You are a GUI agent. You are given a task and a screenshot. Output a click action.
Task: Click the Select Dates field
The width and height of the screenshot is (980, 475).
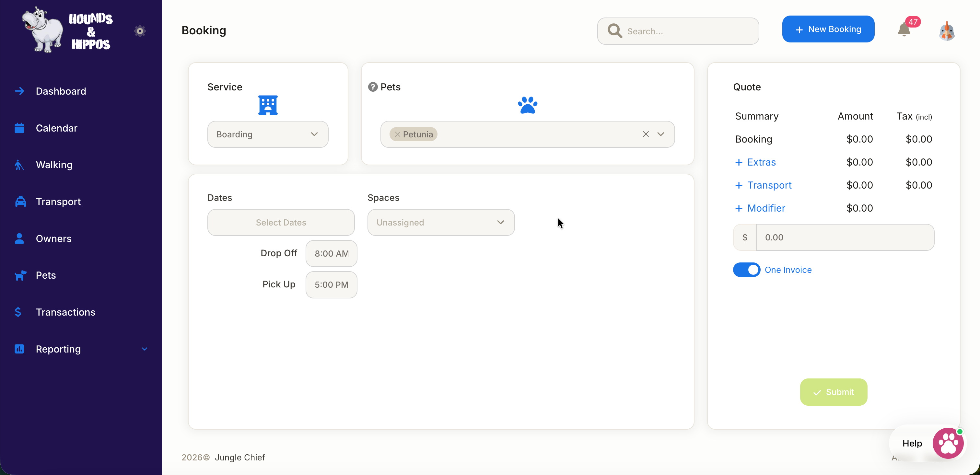coord(281,223)
